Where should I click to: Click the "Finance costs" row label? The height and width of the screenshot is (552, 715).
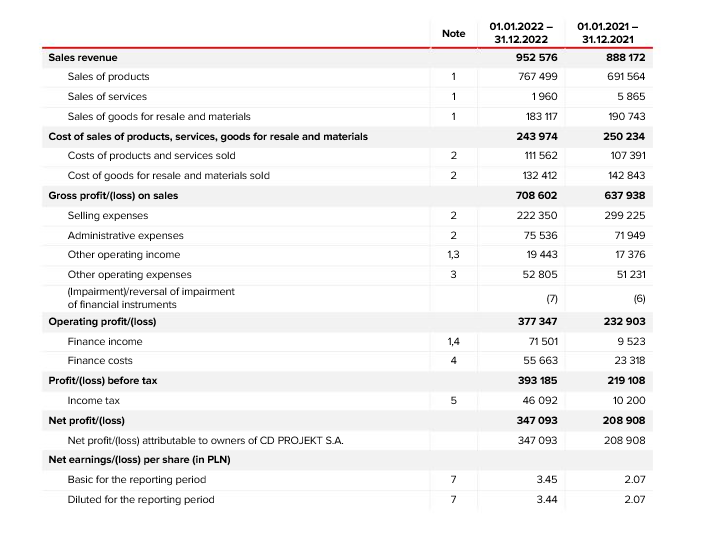[99, 361]
